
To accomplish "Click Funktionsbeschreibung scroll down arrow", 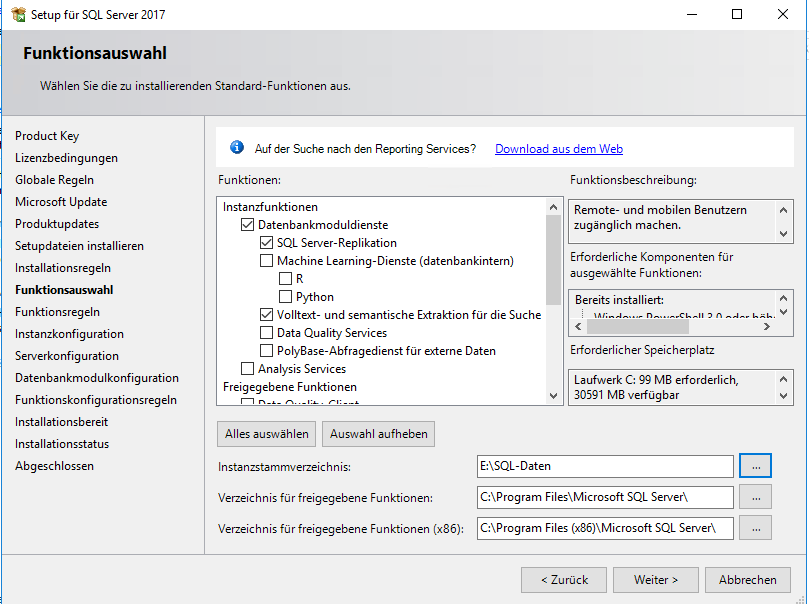I will point(783,234).
